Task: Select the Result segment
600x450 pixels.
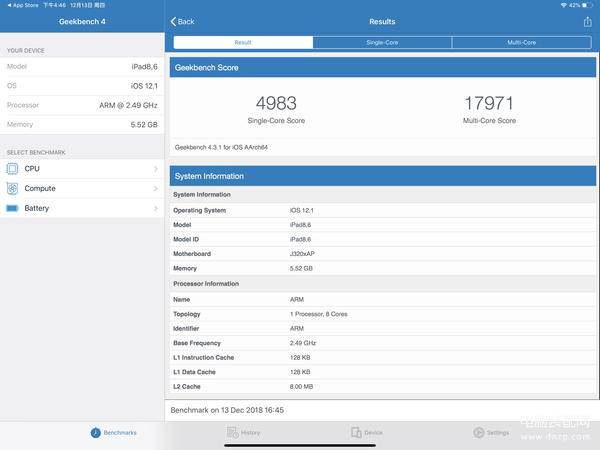Action: click(243, 42)
